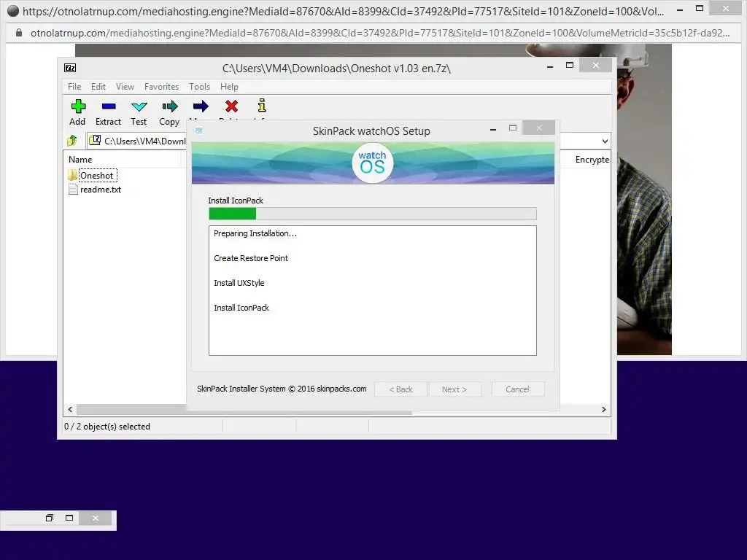
Task: Click the 'Install UXStyle' log line
Action: coord(239,283)
